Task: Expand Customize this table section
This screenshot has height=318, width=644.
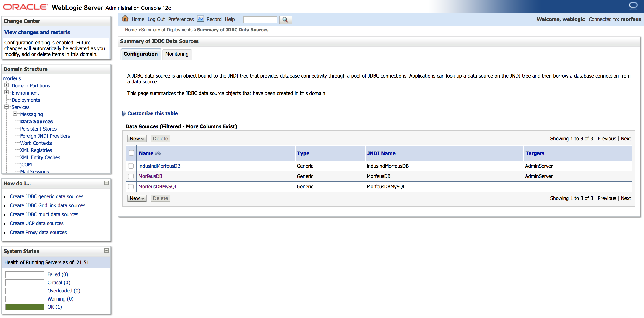Action: click(x=124, y=113)
